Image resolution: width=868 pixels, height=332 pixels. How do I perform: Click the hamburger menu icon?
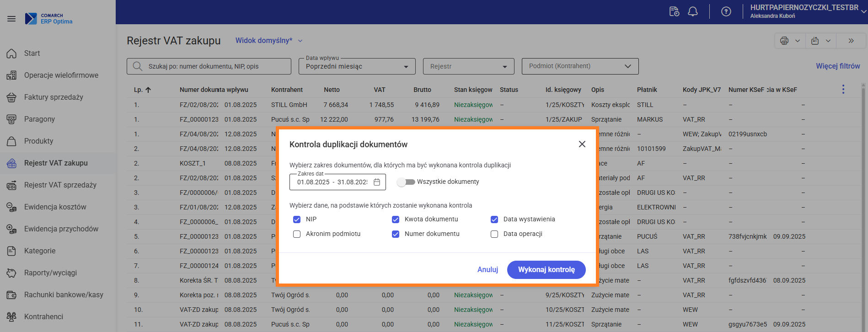(11, 19)
